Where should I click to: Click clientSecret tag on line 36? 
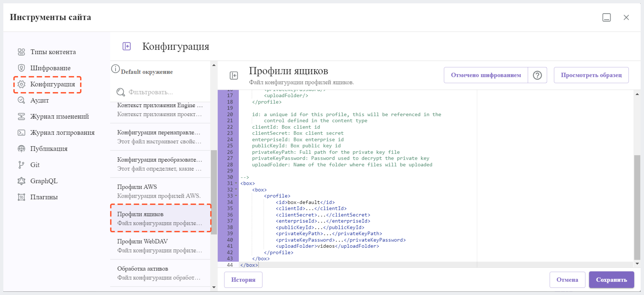296,215
